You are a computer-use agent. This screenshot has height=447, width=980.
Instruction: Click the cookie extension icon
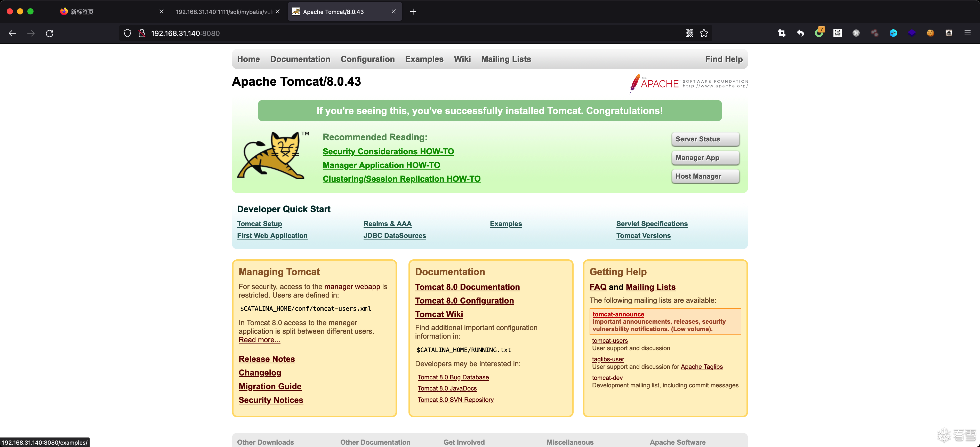930,33
